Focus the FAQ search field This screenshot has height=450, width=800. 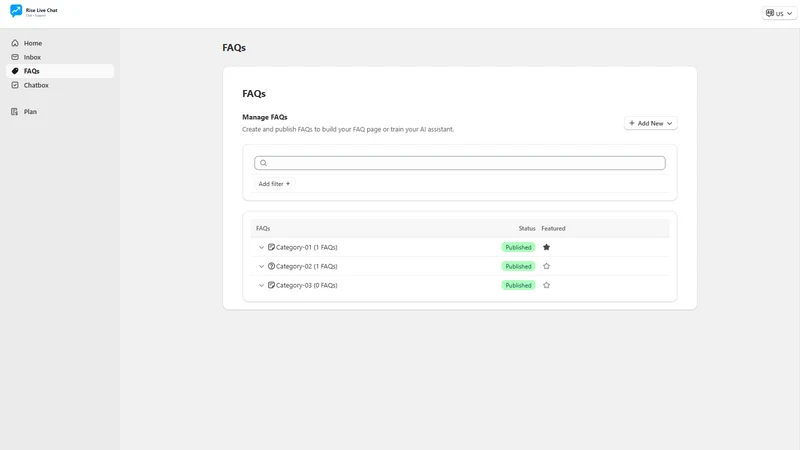[460, 163]
